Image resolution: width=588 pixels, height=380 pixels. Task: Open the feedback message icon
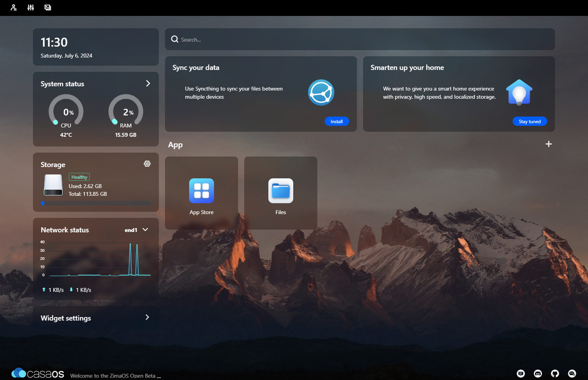pos(521,373)
